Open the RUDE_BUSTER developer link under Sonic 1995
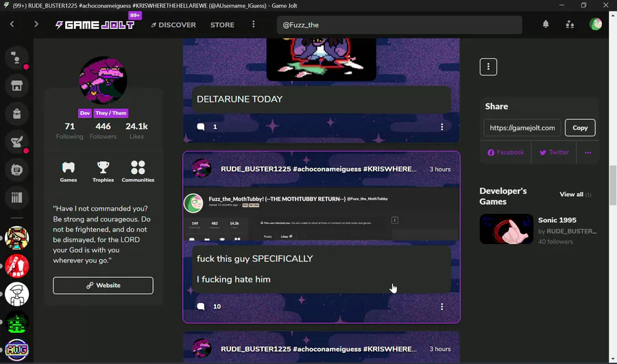The width and height of the screenshot is (617, 364). (x=571, y=231)
